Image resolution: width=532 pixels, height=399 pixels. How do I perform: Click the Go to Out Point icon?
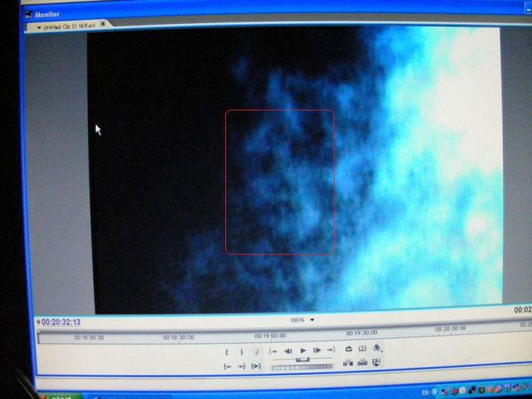click(x=241, y=365)
